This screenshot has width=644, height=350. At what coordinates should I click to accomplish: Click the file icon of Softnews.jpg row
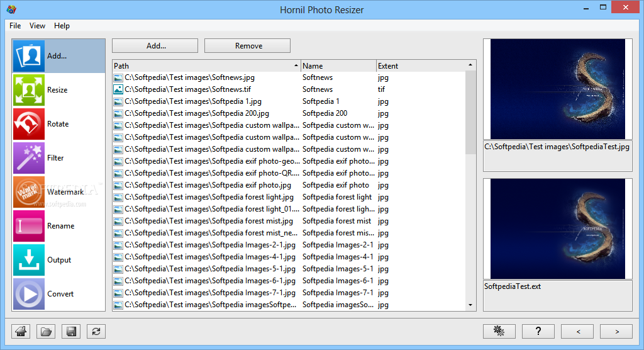tap(118, 77)
